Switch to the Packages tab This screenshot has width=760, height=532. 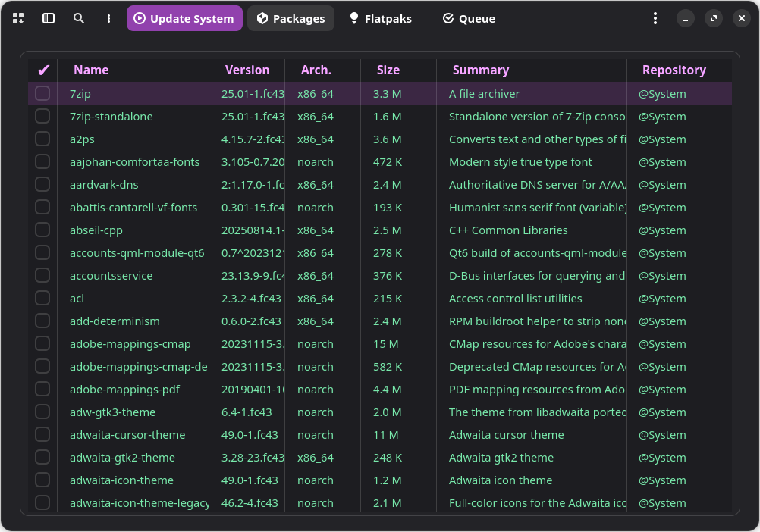(x=290, y=18)
